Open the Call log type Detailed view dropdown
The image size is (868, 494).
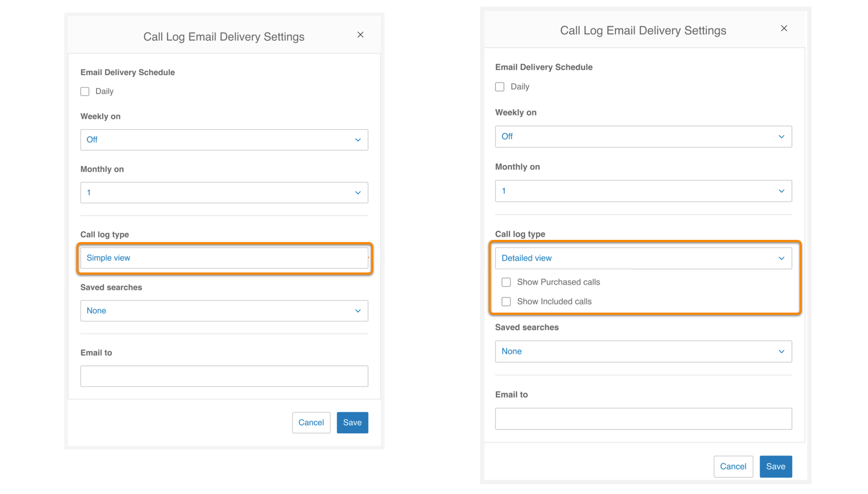643,258
